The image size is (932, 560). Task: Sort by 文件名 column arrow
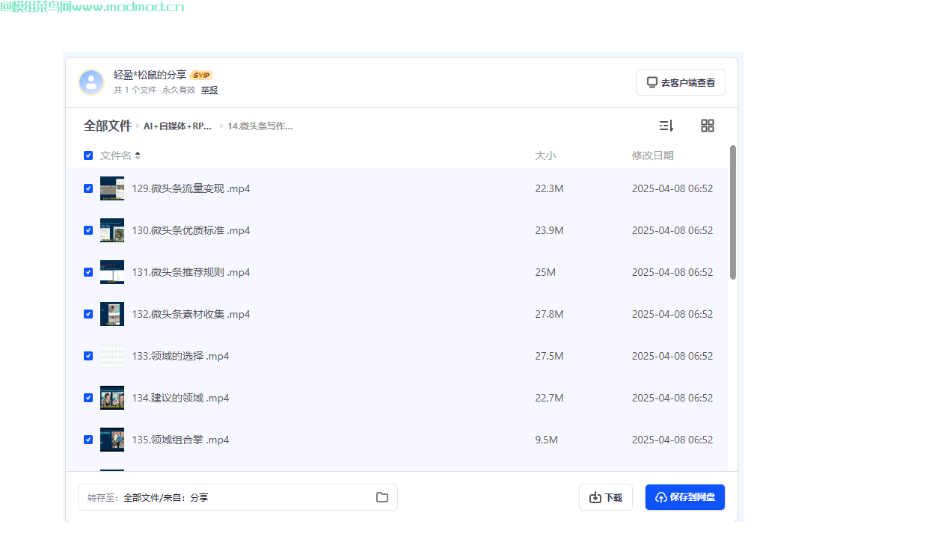[x=138, y=156]
